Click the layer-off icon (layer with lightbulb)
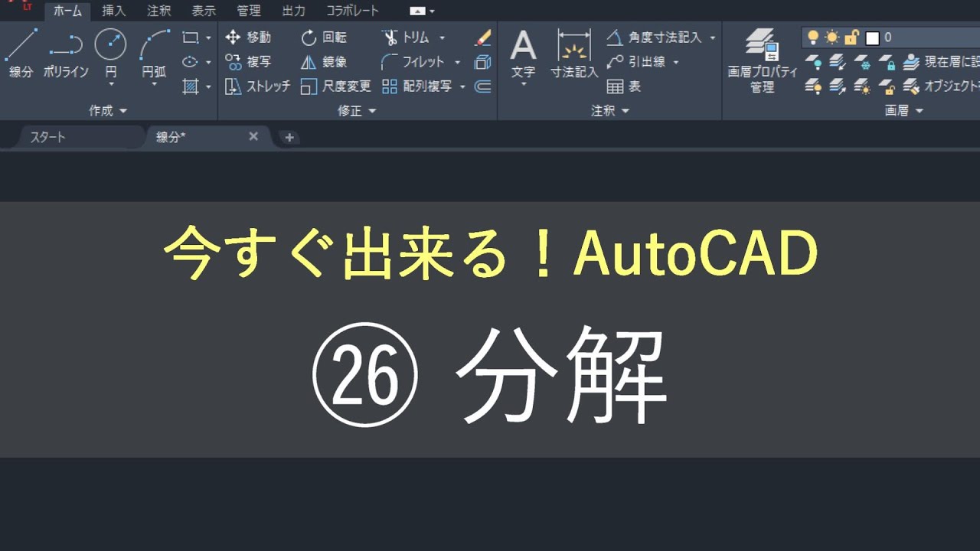980x551 pixels. click(x=813, y=62)
